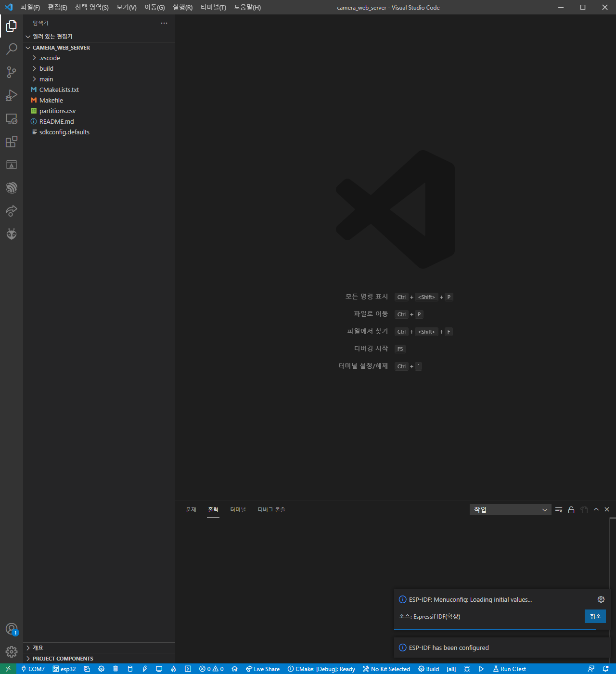The image size is (616, 674).
Task: Click ESP-IDF full clean trash icon
Action: coord(115,669)
